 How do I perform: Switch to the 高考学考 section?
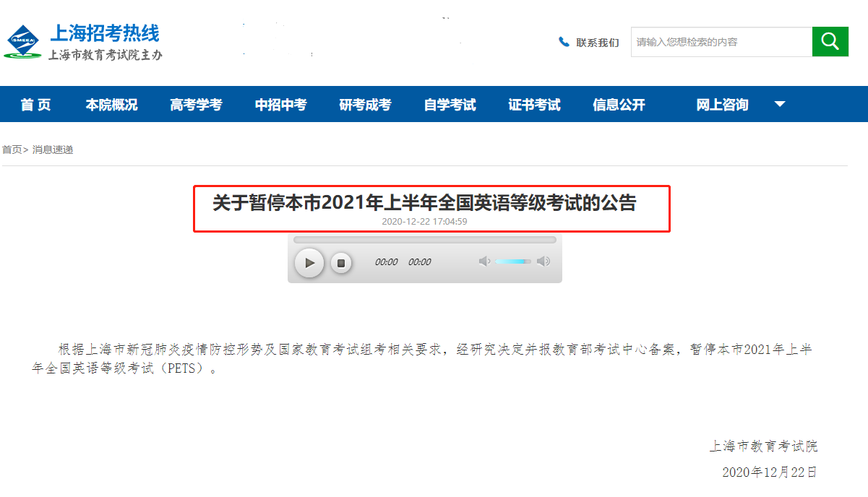[196, 103]
